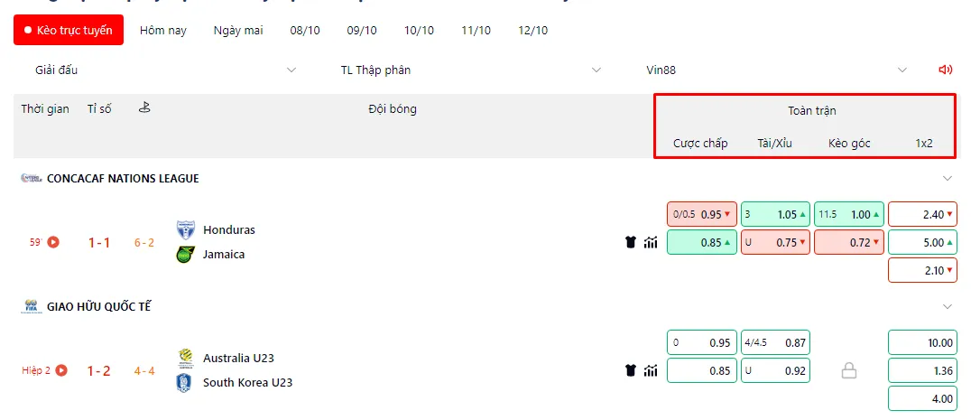Click the Kèo trực tuyến button
The height and width of the screenshot is (420, 980).
point(69,30)
